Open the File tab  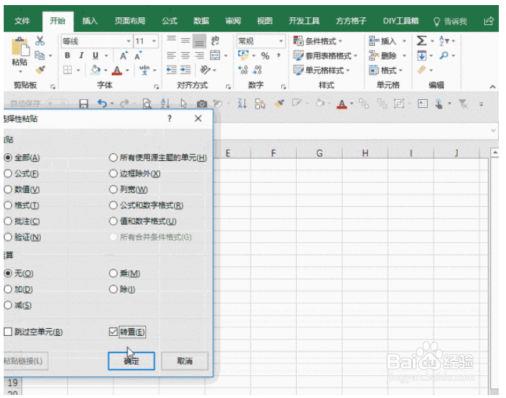click(x=22, y=21)
